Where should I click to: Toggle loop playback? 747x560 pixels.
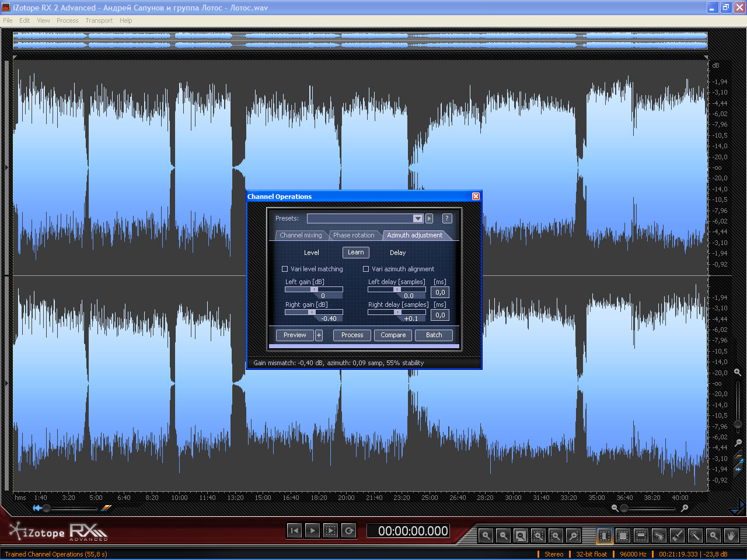coord(348,530)
